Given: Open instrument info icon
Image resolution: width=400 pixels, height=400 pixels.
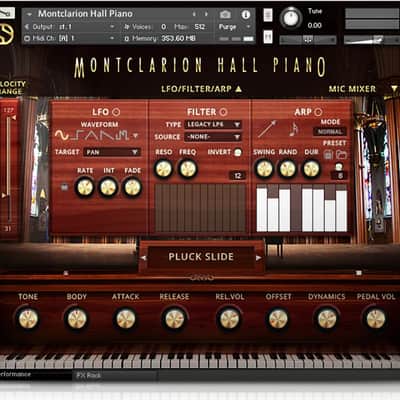Looking at the screenshot, I should 246,14.
